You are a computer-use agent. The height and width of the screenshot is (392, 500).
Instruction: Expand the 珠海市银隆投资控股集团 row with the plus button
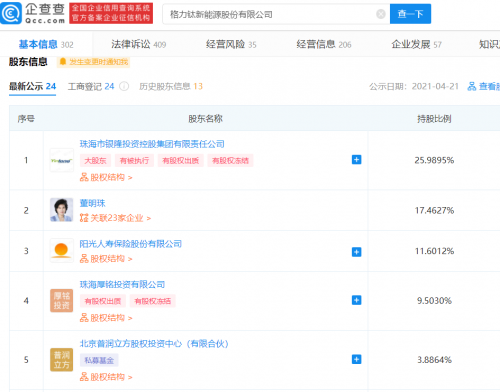pos(356,160)
